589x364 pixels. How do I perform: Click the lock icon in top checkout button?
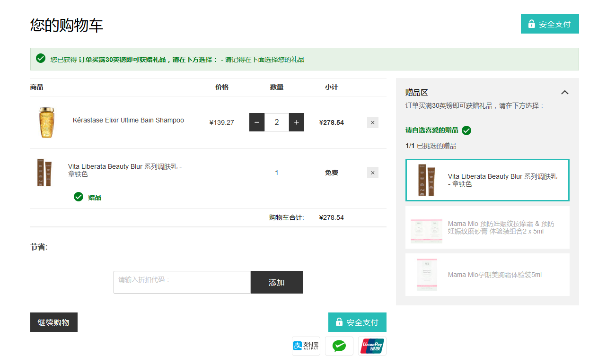[531, 24]
